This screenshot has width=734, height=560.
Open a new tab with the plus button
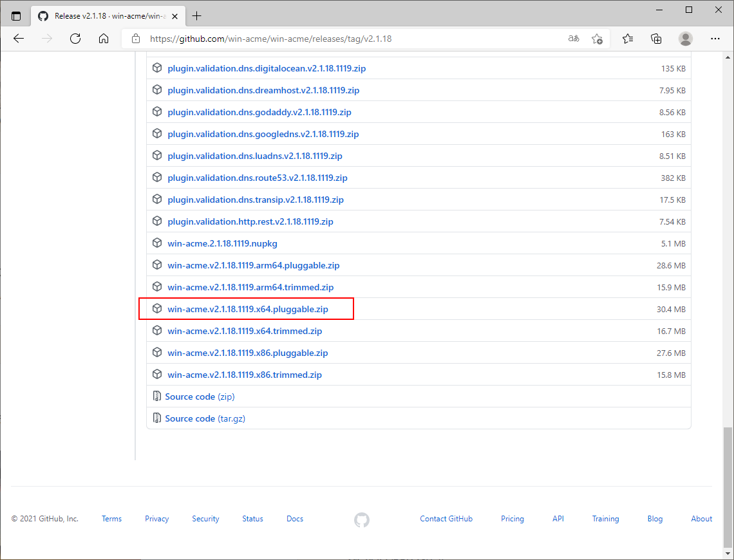(196, 16)
